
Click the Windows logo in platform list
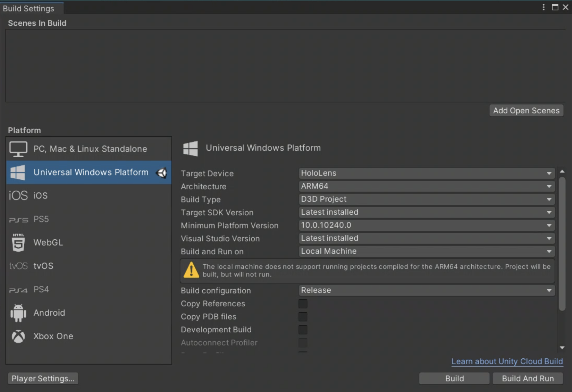pyautogui.click(x=18, y=172)
